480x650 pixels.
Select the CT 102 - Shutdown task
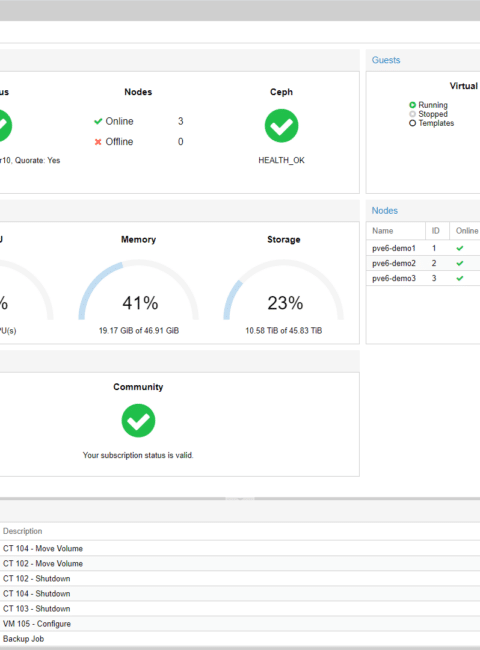point(240,578)
